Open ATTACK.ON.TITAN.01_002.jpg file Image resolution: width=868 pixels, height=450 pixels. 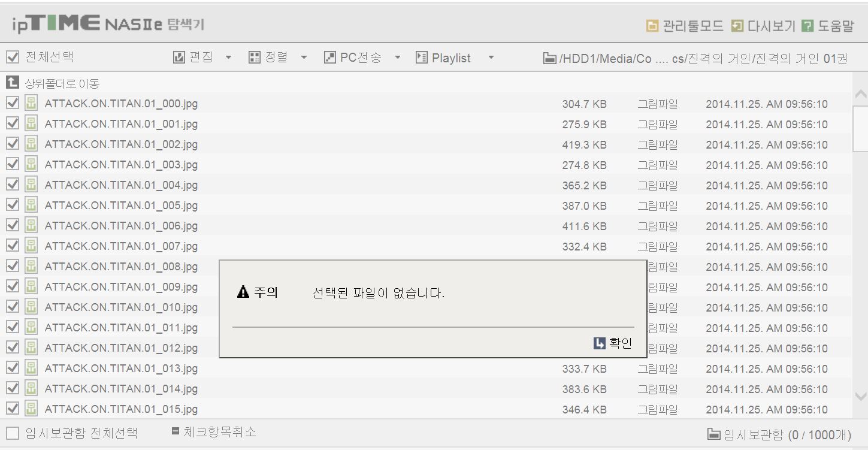point(121,144)
